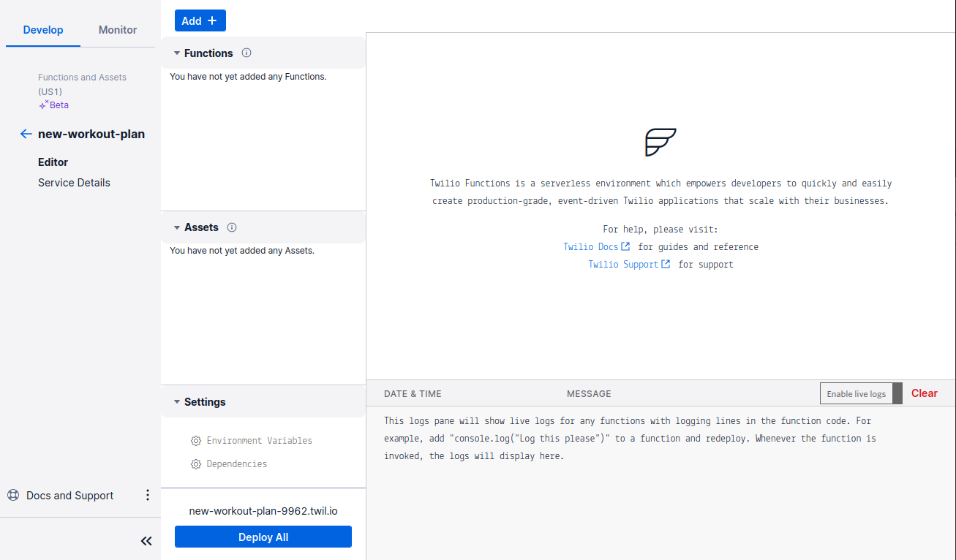
Task: Collapse the Functions section triangle
Action: point(177,53)
